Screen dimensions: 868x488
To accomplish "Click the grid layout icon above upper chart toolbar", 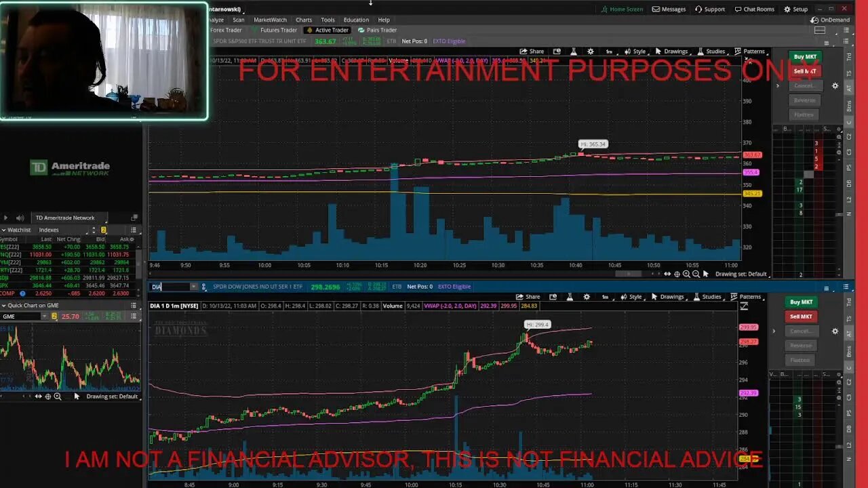I will tap(819, 30).
